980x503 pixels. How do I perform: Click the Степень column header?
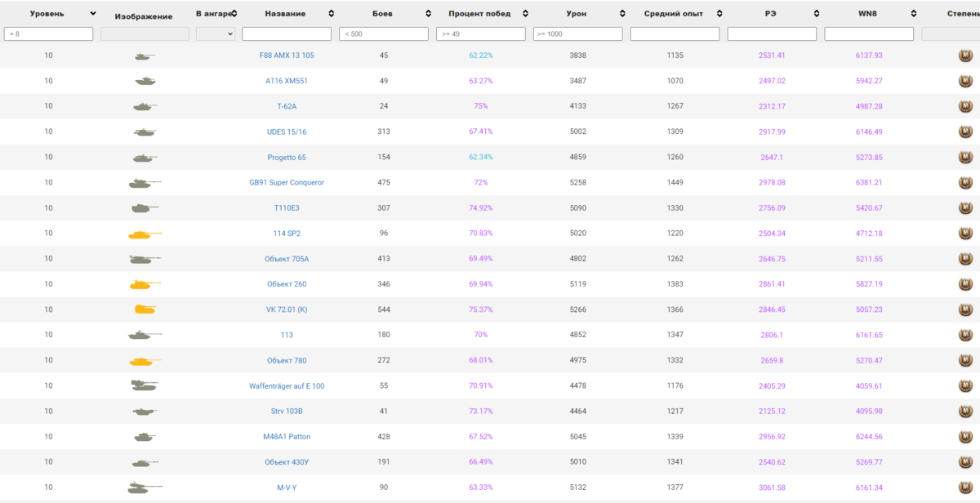(964, 14)
